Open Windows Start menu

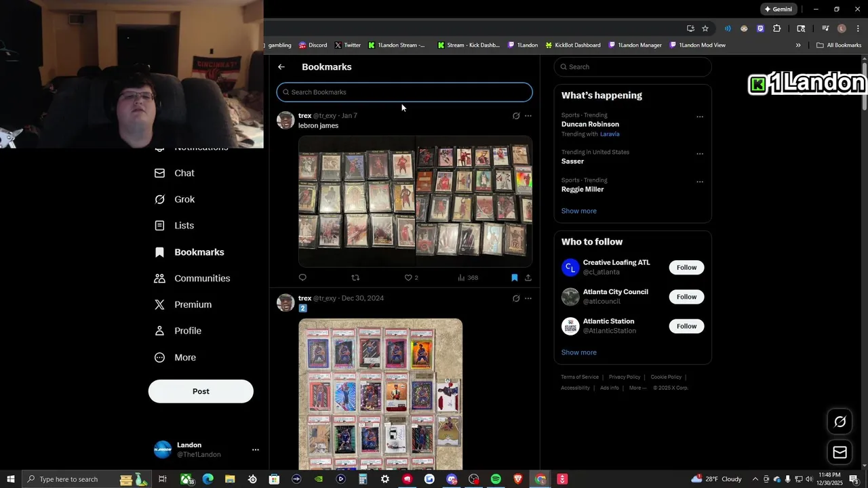(11, 479)
